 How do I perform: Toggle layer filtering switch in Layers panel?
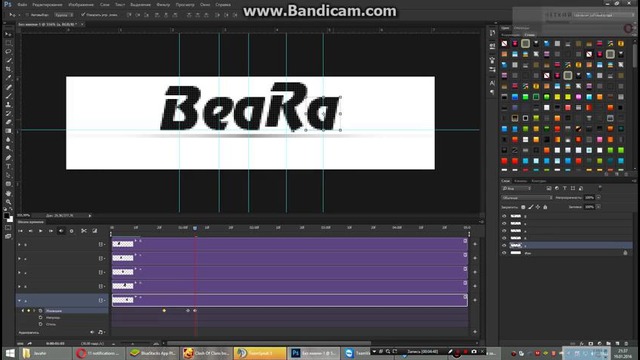tap(600, 188)
